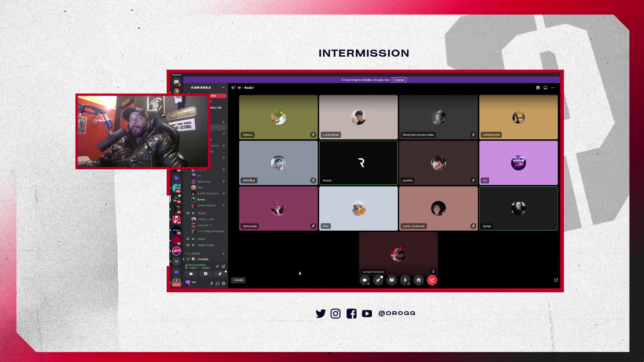Screen dimensions: 644x362
Task: Open the skull server marked NOVO
Action: point(176,282)
